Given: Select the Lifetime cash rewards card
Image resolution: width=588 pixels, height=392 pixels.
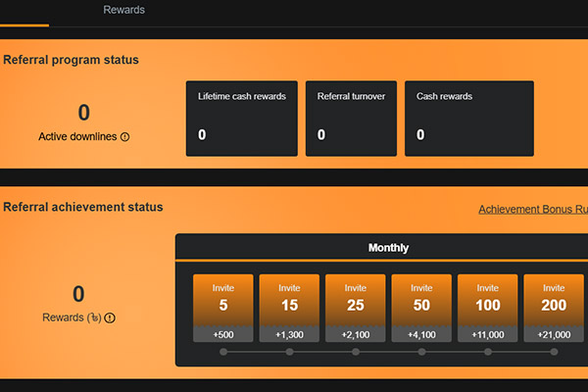Looking at the screenshot, I should 241,118.
